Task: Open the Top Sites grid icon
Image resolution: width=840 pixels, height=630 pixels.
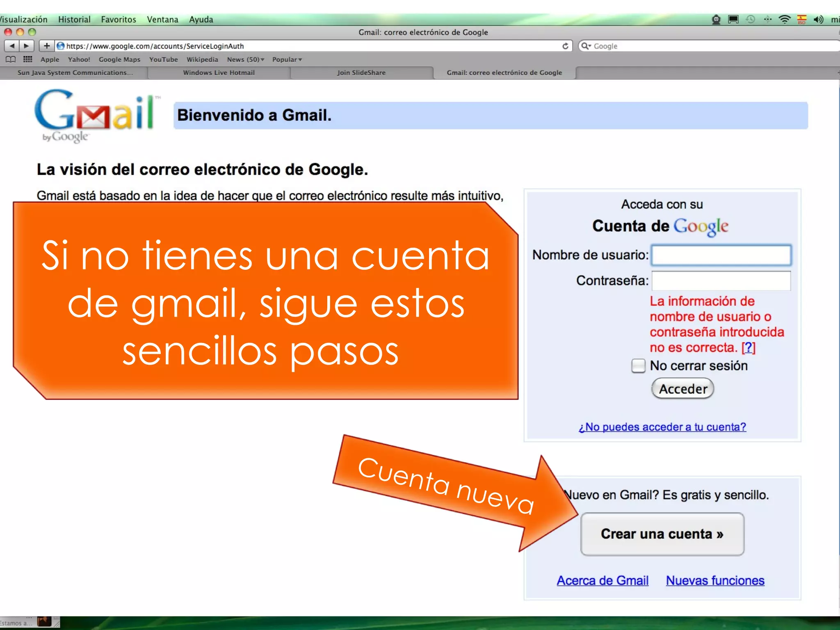Action: coord(27,59)
